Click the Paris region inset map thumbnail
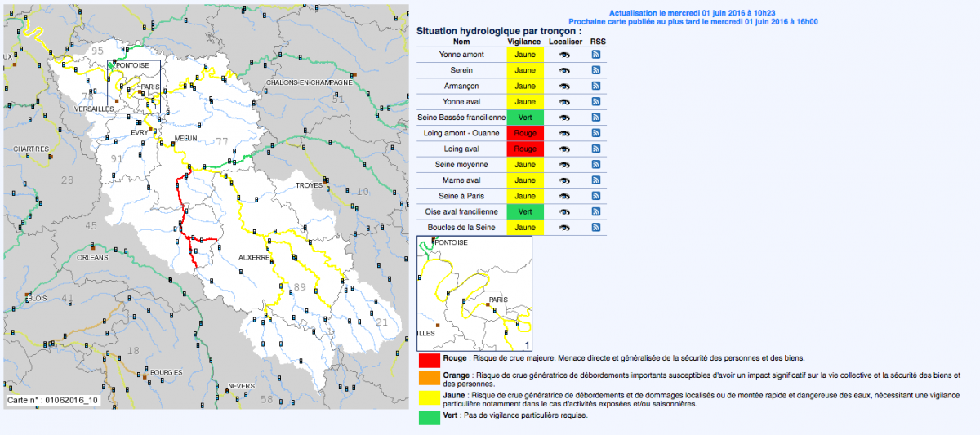 474,293
